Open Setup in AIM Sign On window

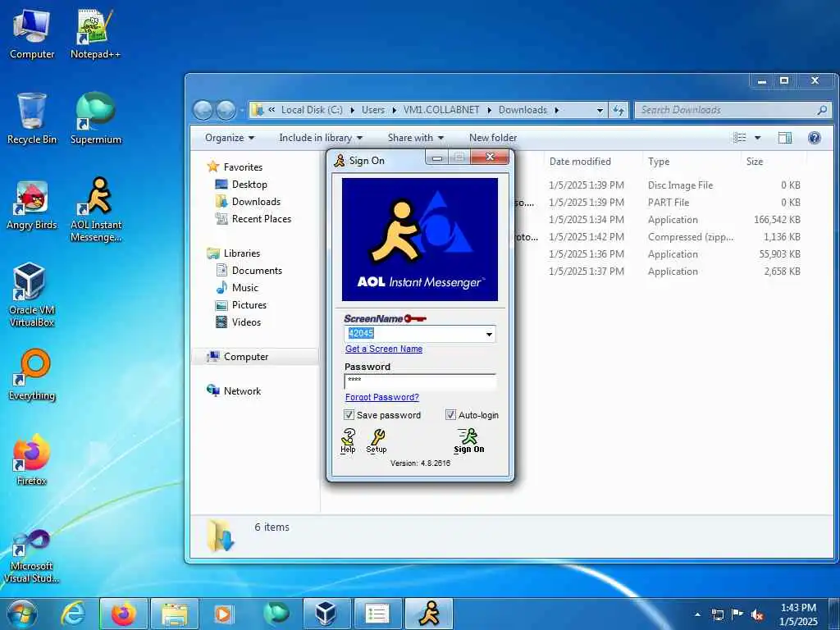tap(377, 441)
